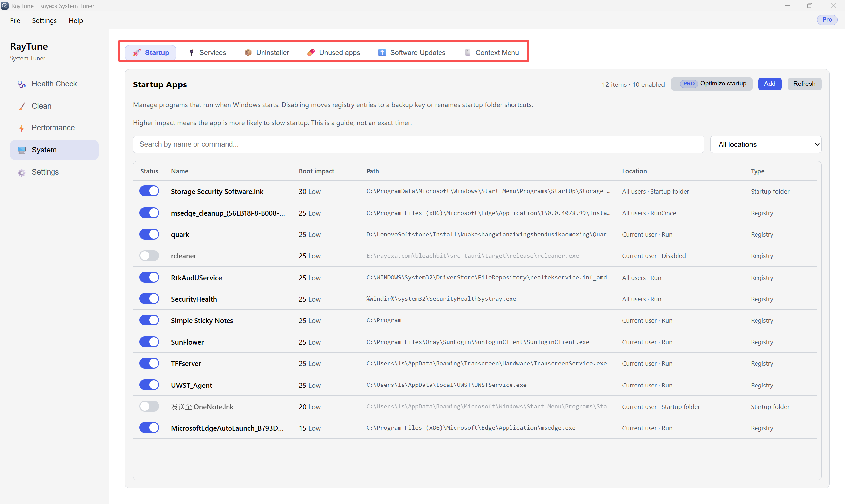Click the box icon on Uninstaller tab
The width and height of the screenshot is (845, 504).
248,52
